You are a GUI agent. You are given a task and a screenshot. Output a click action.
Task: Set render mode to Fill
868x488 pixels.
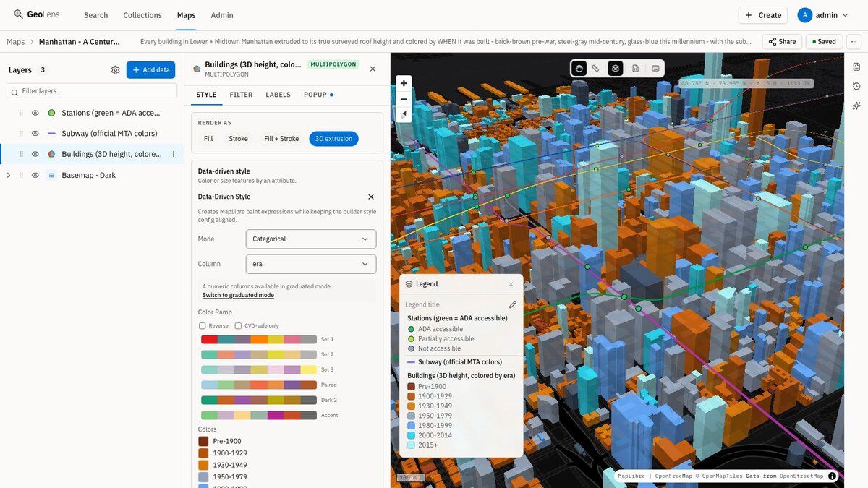click(208, 139)
